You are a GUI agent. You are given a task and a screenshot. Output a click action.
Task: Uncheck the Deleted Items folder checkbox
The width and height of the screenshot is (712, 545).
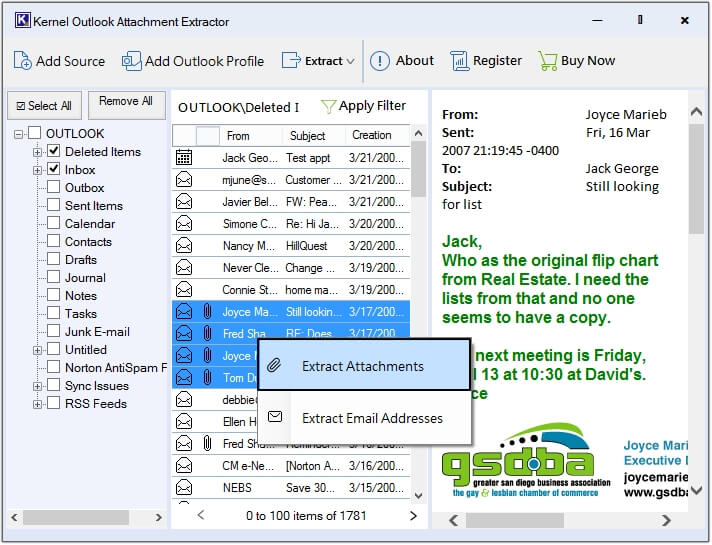[54, 151]
